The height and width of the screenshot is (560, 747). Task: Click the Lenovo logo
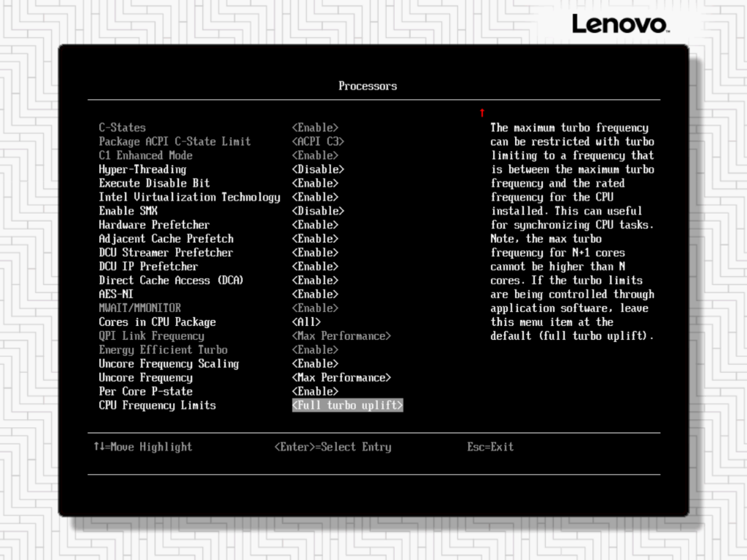pos(619,24)
